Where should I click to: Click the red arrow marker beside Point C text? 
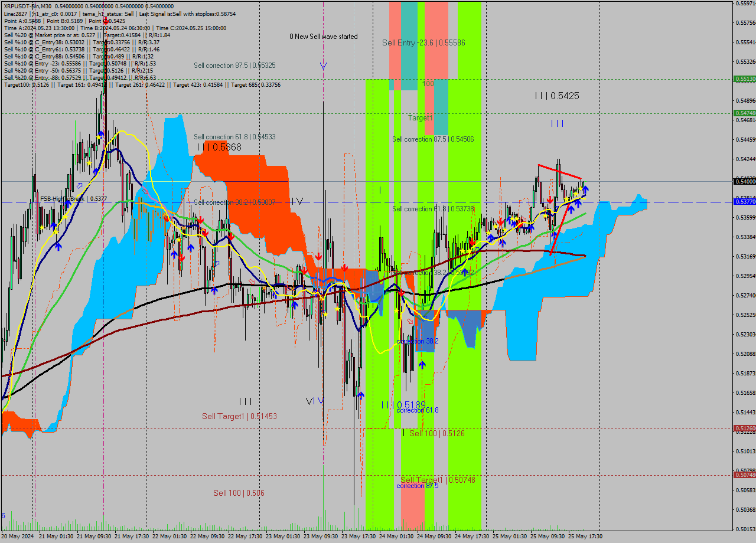[105, 21]
